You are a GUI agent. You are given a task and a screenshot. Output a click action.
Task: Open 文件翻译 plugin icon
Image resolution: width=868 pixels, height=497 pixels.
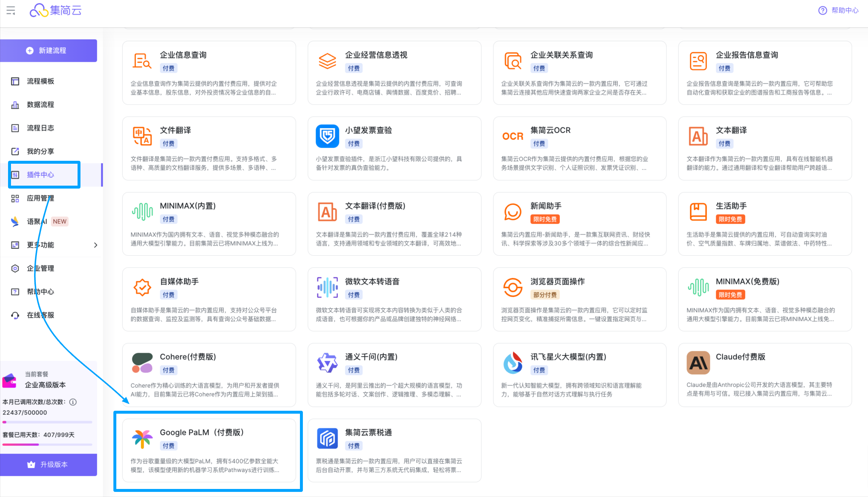coord(142,136)
